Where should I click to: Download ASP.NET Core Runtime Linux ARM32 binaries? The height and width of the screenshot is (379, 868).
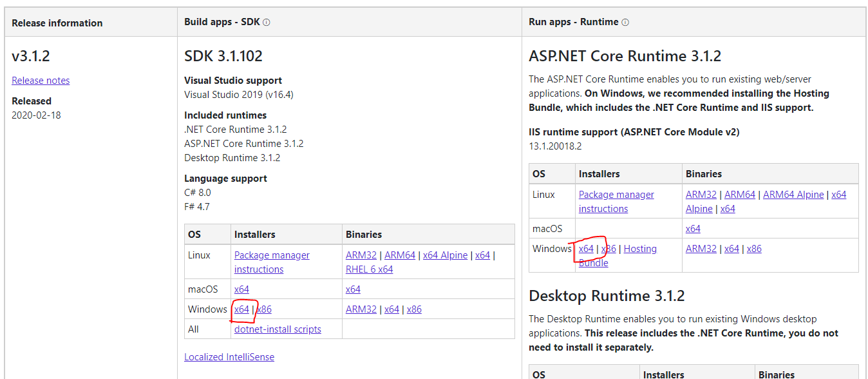pos(701,195)
